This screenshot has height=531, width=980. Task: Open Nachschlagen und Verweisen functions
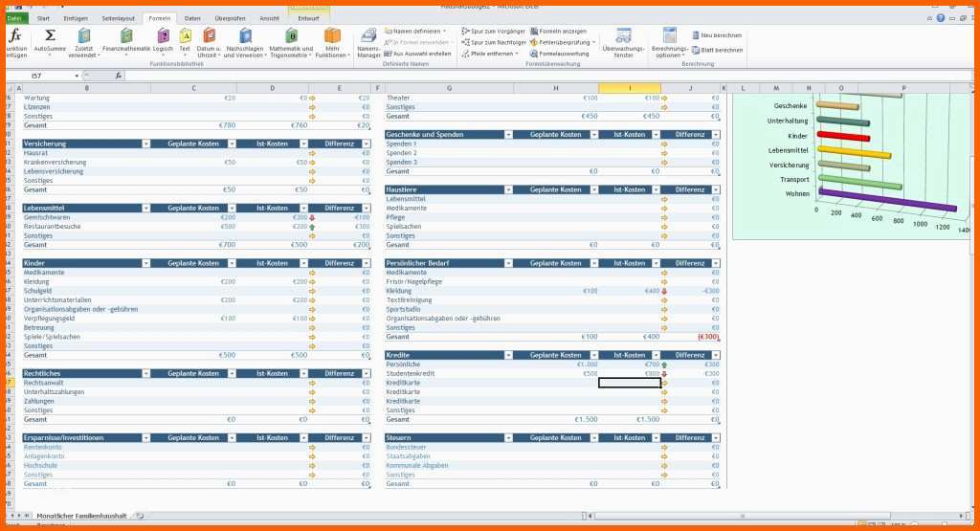(246, 42)
